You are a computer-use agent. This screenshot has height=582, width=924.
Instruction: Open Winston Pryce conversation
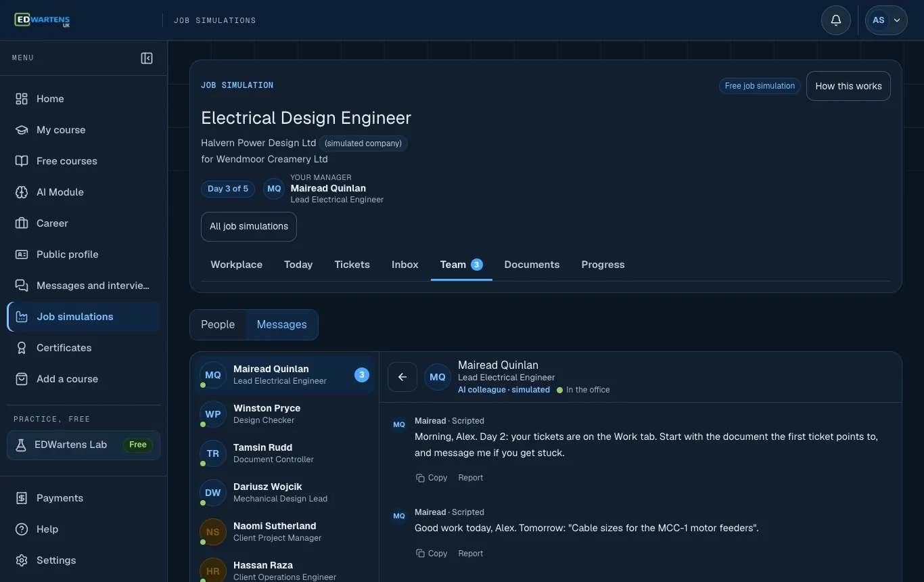285,414
